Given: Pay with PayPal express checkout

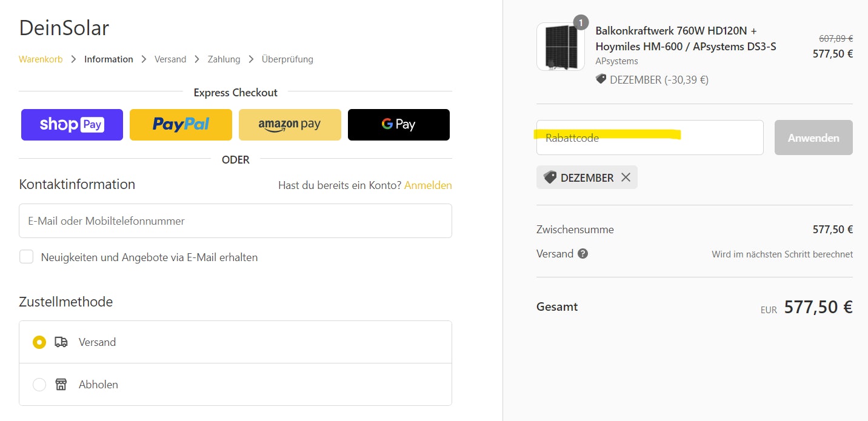Looking at the screenshot, I should (x=181, y=124).
